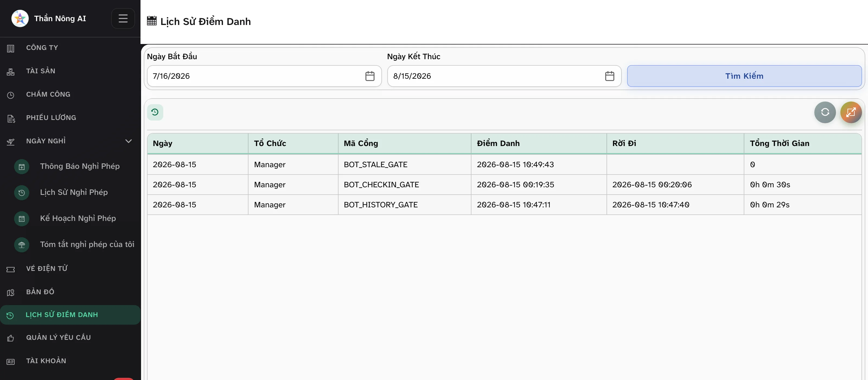Toggle the hamburger sidebar menu button

pyautogui.click(x=123, y=18)
